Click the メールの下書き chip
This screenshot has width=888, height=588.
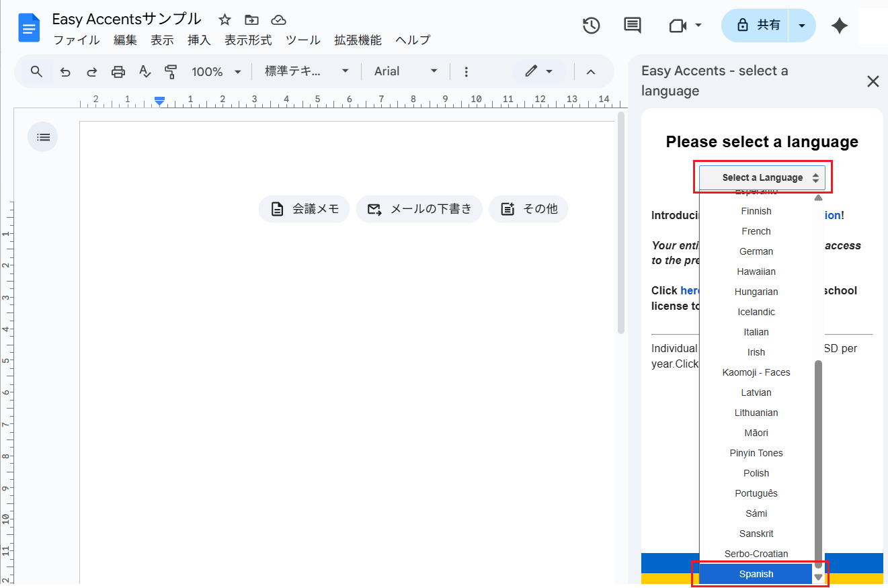419,209
